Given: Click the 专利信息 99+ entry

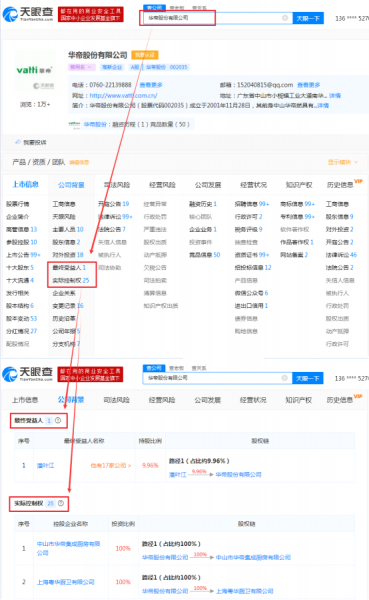Looking at the screenshot, I should (297, 217).
